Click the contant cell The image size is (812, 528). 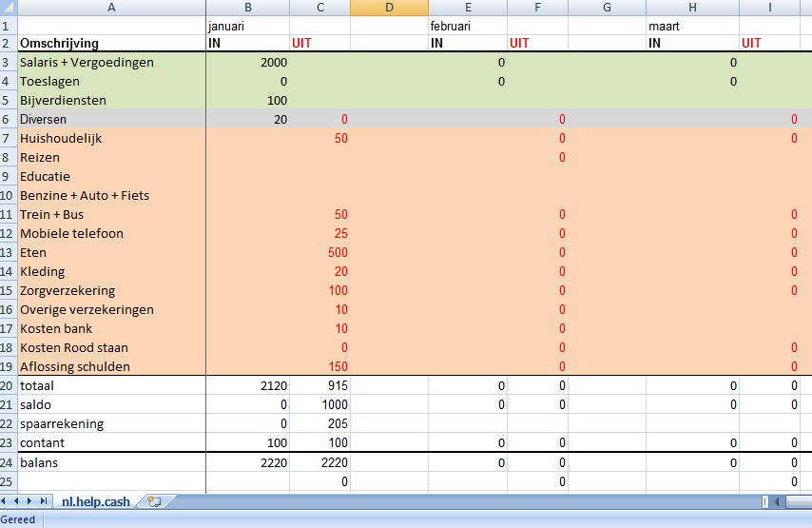coord(111,442)
